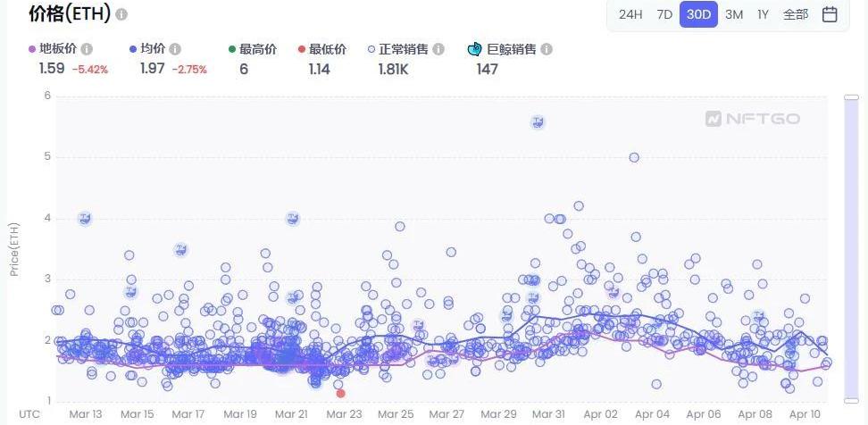Toggle the 正常销售 normal sales series

(402, 50)
